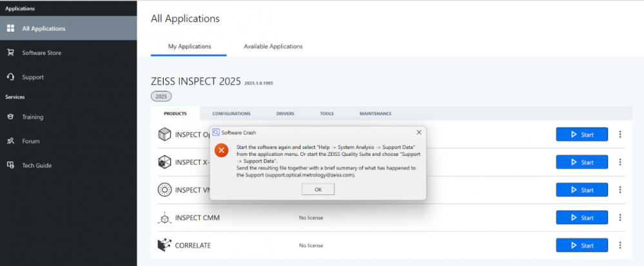The image size is (644, 266).
Task: Start the CORRELATE application
Action: (x=581, y=245)
